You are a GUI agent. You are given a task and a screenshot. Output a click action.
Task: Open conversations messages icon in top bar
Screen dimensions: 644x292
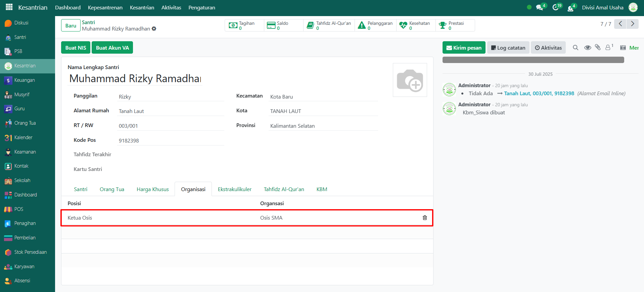pyautogui.click(x=540, y=7)
